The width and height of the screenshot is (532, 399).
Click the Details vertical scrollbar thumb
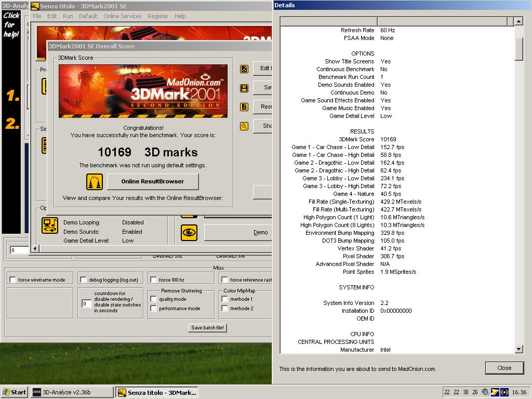[x=518, y=49]
